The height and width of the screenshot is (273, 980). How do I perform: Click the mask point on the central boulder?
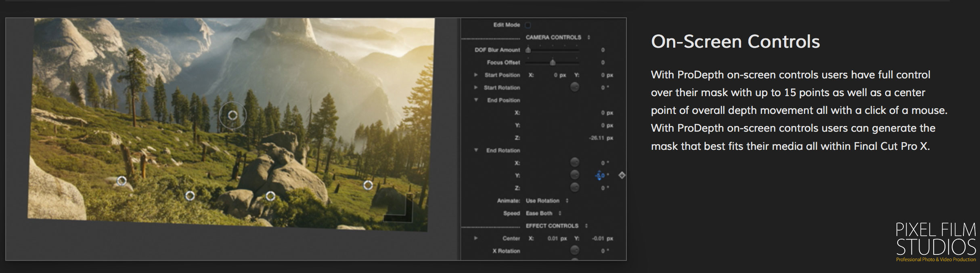270,196
